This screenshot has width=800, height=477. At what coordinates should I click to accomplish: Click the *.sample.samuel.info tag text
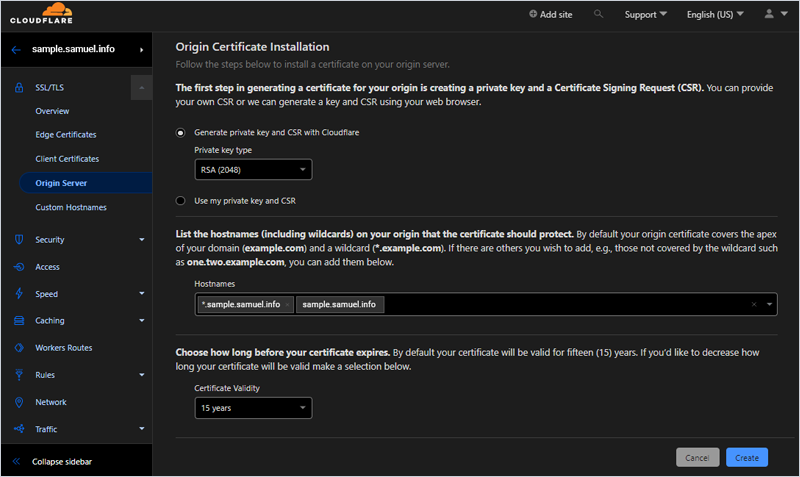click(241, 305)
